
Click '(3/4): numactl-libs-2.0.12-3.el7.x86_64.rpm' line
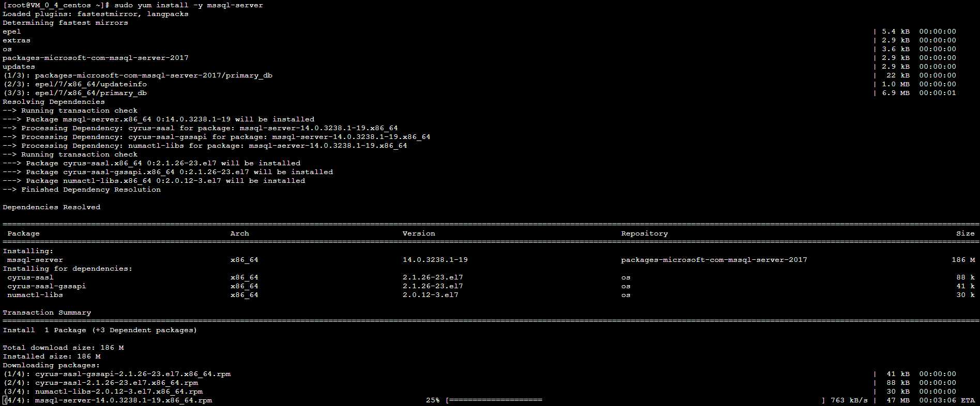click(102, 392)
